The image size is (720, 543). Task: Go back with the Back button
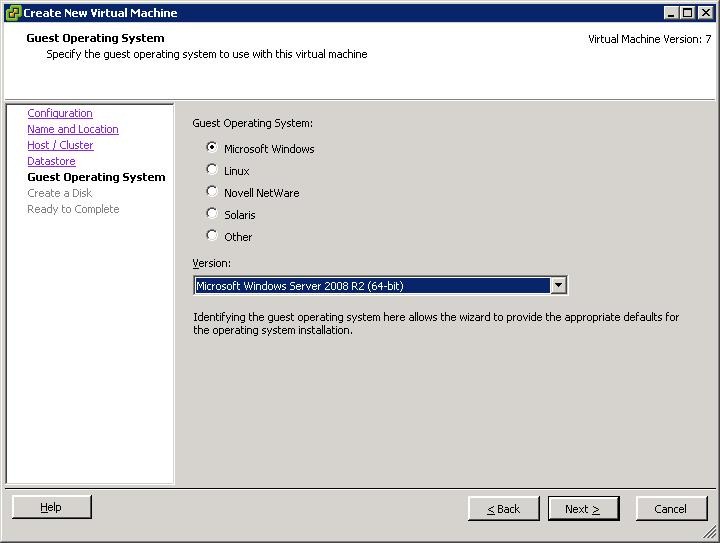click(x=504, y=509)
